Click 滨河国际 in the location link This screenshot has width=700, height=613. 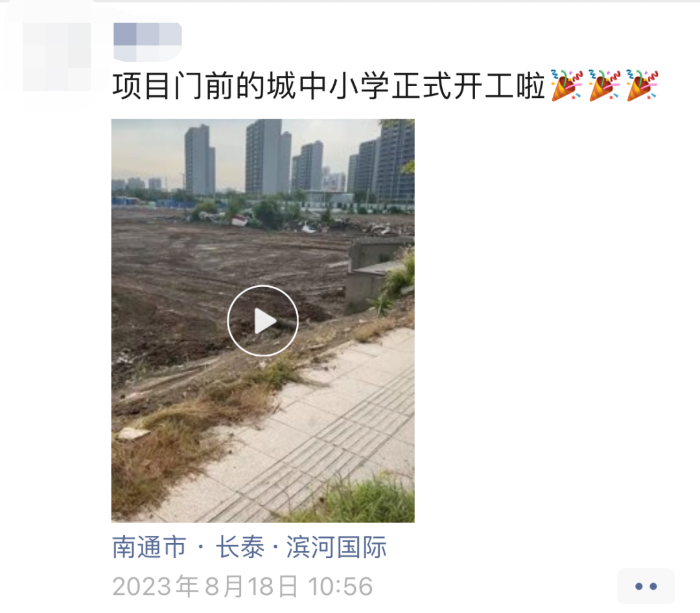pyautogui.click(x=336, y=547)
